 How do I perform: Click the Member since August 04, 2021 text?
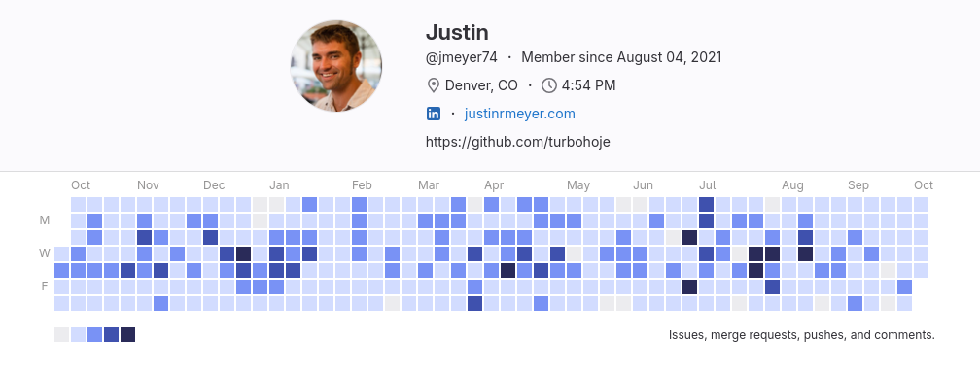pos(621,57)
